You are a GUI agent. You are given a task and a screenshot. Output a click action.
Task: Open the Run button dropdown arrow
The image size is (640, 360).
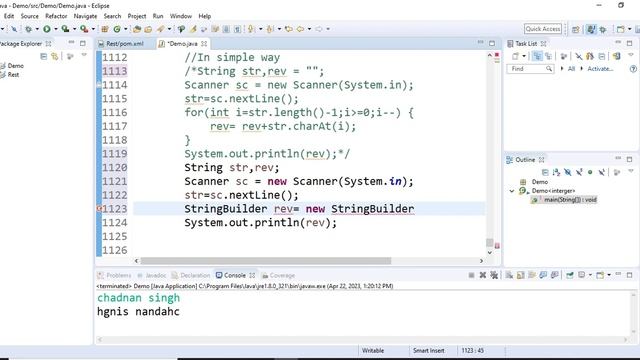coord(56,29)
